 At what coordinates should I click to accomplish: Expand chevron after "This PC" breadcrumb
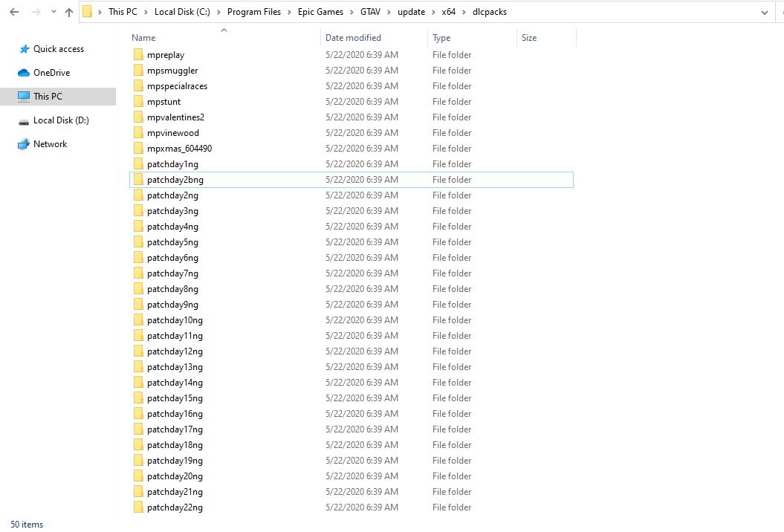point(146,12)
